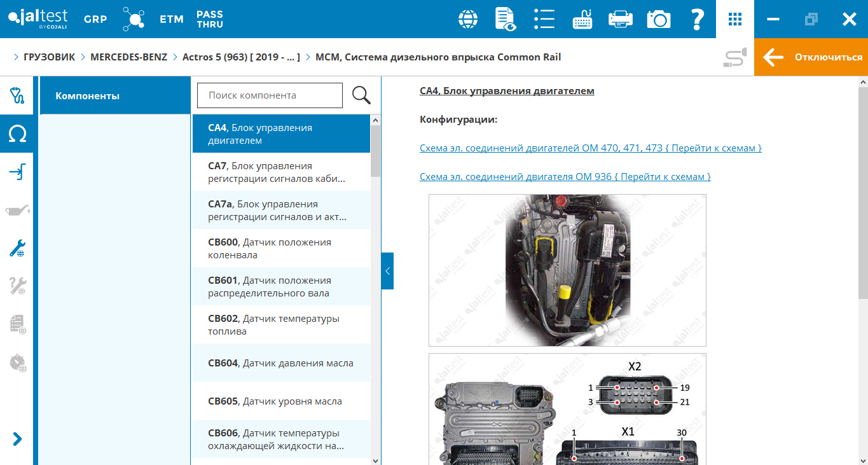Open the network nodes diagram icon
The width and height of the screenshot is (868, 465).
pyautogui.click(x=134, y=19)
